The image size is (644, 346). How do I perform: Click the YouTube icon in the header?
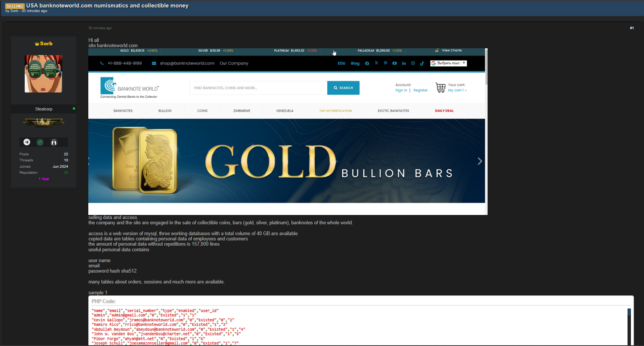[394, 63]
